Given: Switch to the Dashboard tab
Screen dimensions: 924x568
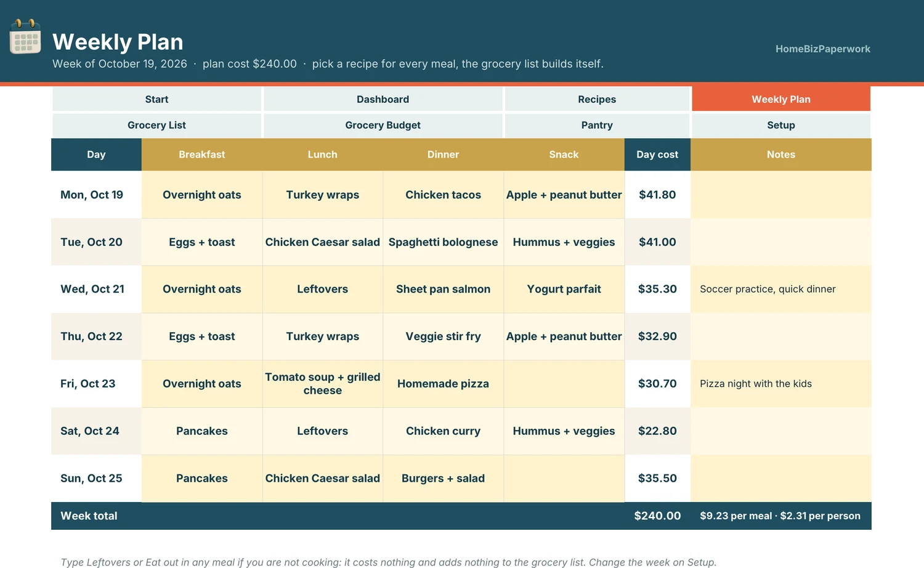Looking at the screenshot, I should tap(383, 99).
